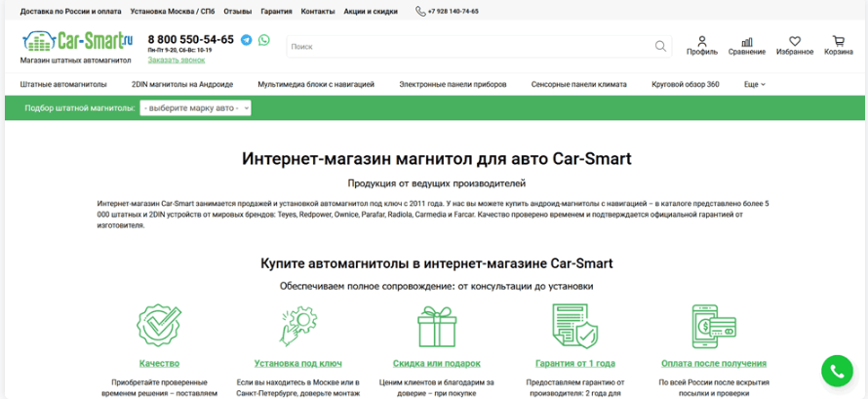Open the Скидка или подарок heading link
Viewport: 868px width, 399px height.
coord(437,364)
